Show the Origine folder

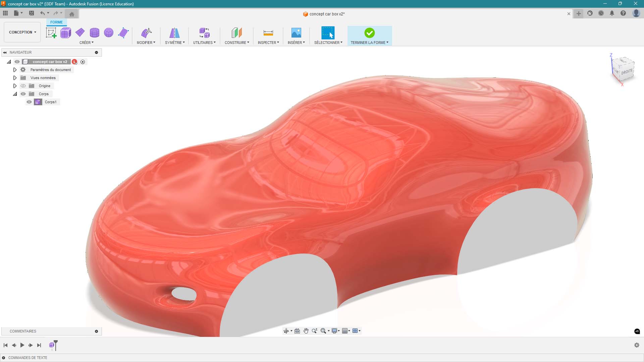(23, 86)
